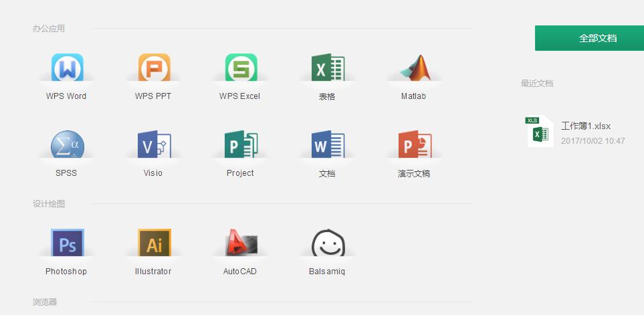Click the Matlab label text
This screenshot has width=644, height=315.
[413, 96]
